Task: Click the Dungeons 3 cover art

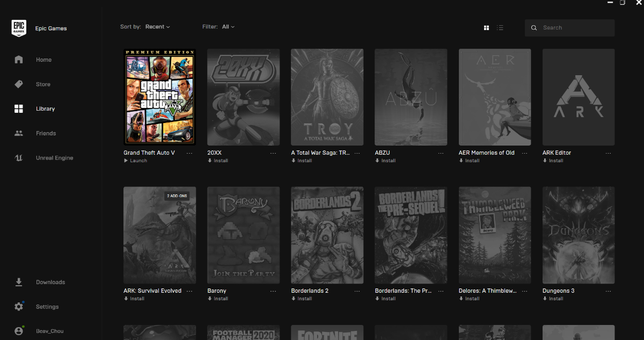Action: (579, 235)
